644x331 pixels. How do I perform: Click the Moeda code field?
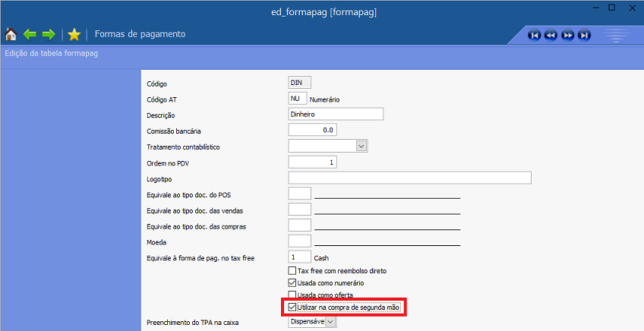(x=300, y=241)
